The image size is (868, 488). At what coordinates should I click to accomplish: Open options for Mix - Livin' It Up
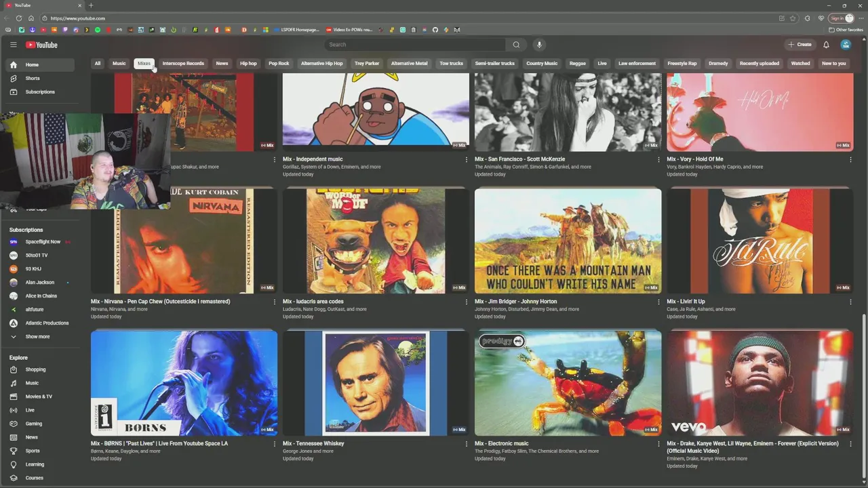pyautogui.click(x=850, y=302)
